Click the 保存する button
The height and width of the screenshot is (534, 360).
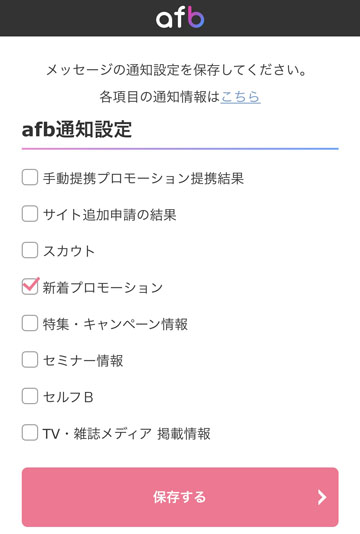pos(180,497)
